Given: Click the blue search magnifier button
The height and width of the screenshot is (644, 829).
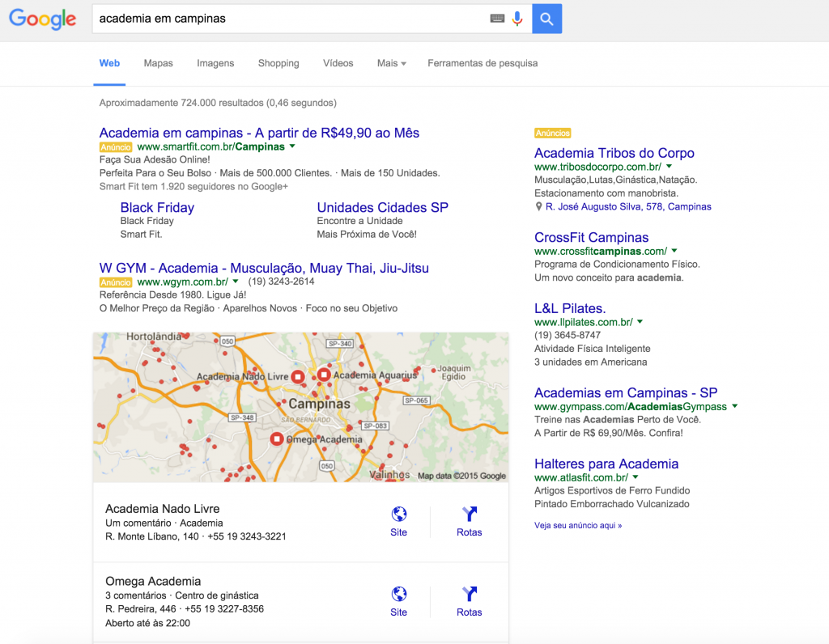Looking at the screenshot, I should click(546, 19).
